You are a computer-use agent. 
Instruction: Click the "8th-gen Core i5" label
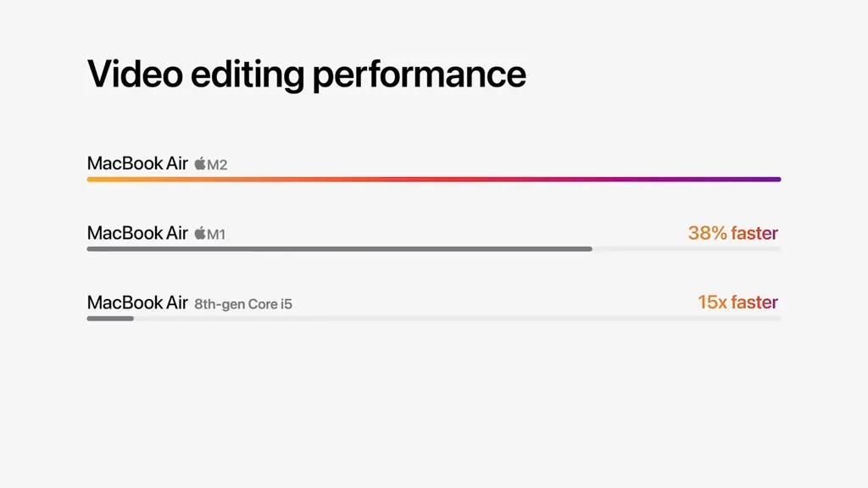[x=243, y=303]
